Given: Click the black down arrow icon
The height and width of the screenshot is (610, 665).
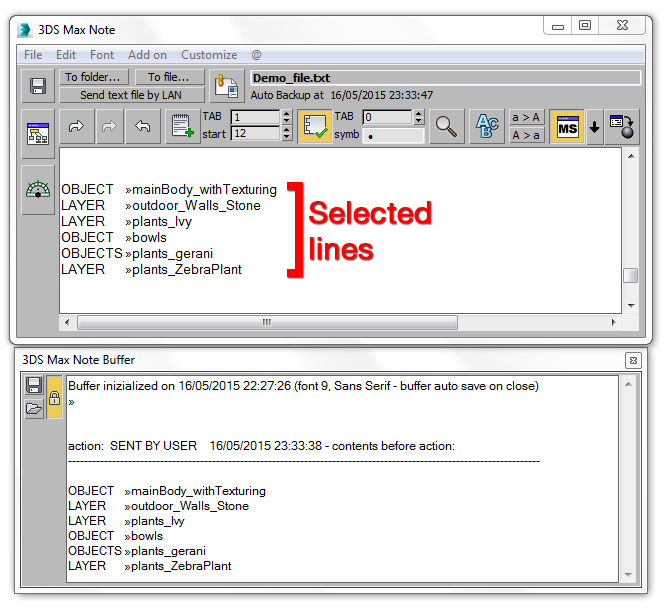Looking at the screenshot, I should click(x=595, y=126).
